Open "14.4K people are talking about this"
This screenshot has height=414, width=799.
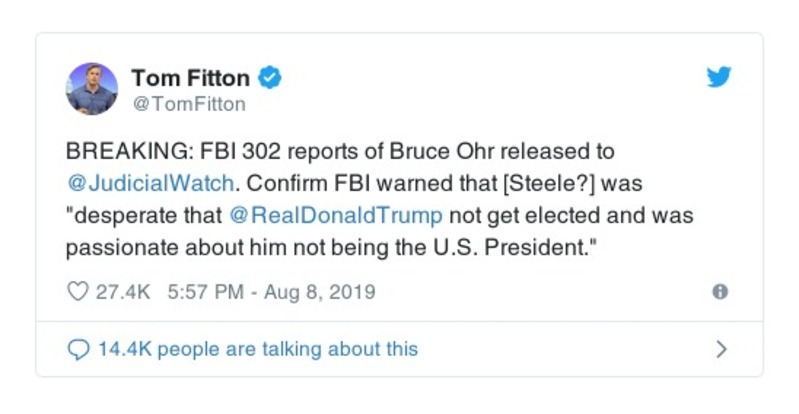[x=257, y=349]
